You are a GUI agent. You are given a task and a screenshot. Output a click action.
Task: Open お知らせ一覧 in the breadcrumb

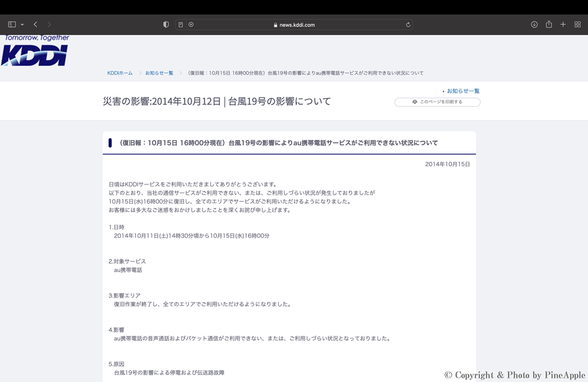point(159,73)
